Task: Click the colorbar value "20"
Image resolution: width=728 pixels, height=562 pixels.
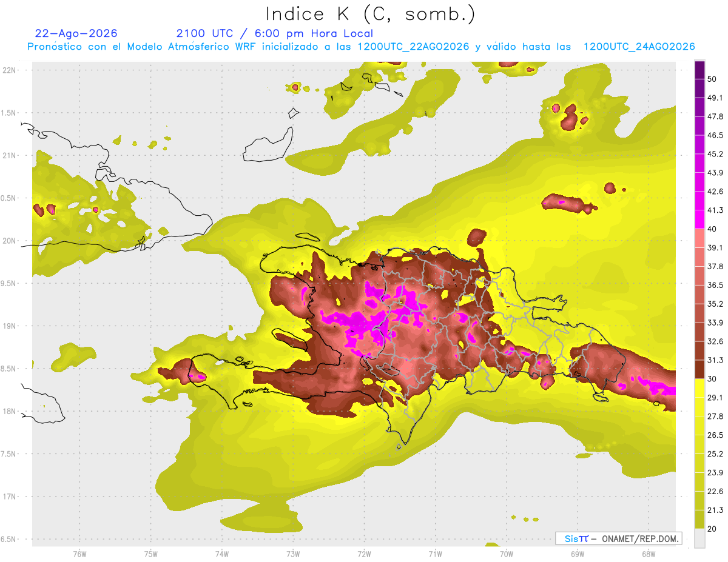Action: pyautogui.click(x=712, y=529)
